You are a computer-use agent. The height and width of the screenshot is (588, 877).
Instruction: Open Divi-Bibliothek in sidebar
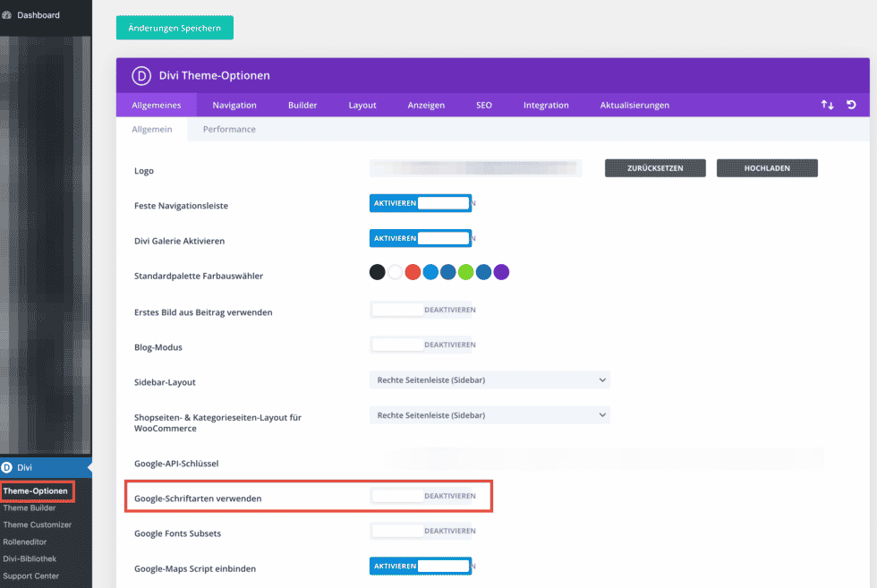click(x=30, y=558)
